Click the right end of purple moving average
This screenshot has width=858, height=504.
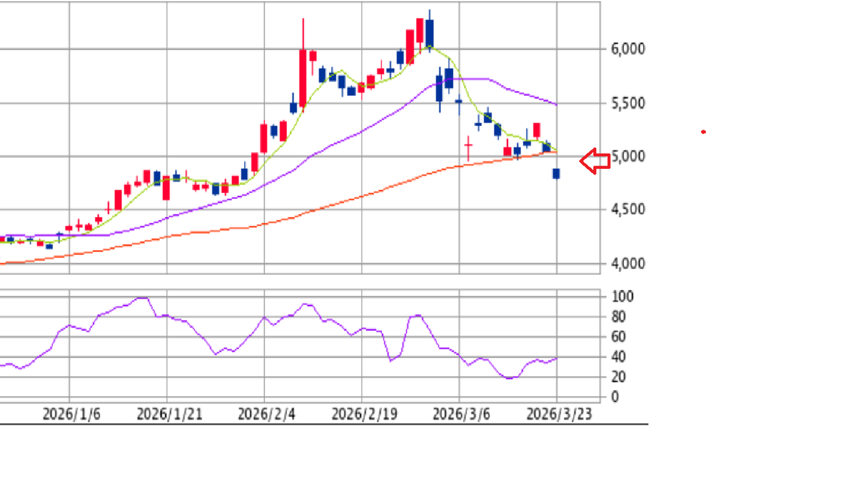(x=556, y=104)
